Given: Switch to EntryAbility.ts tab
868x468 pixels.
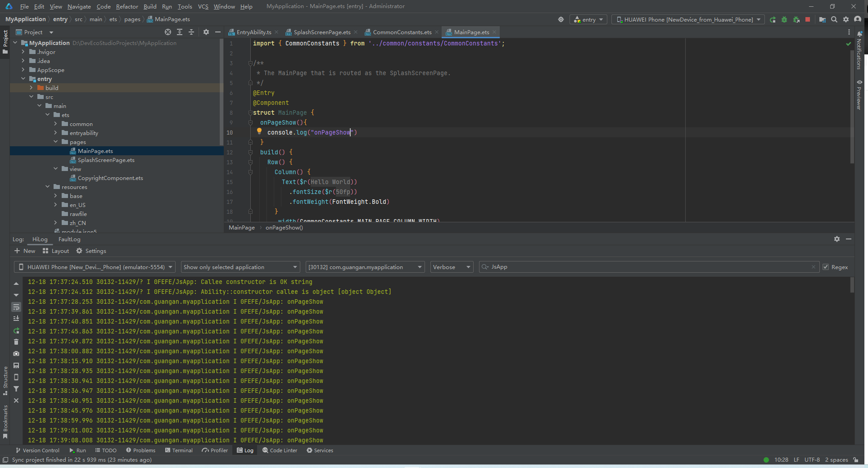Looking at the screenshot, I should pos(253,32).
